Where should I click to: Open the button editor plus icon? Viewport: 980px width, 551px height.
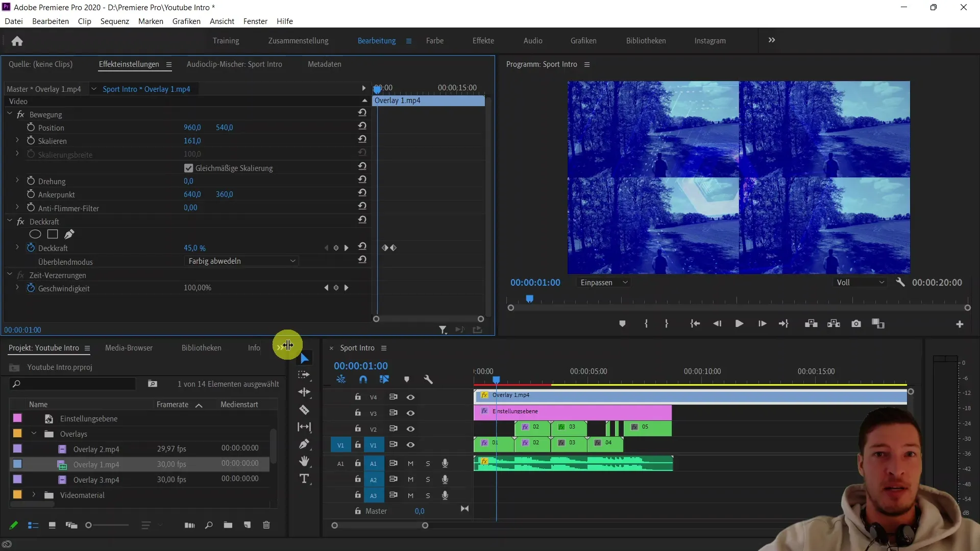[960, 324]
